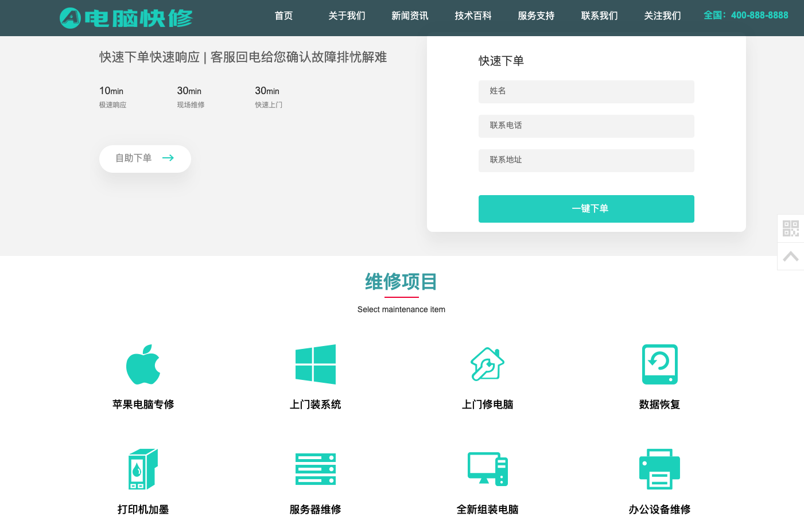Screen dimensions: 804x532
Task: Open the 打印机加墨 label link
Action: (x=143, y=510)
